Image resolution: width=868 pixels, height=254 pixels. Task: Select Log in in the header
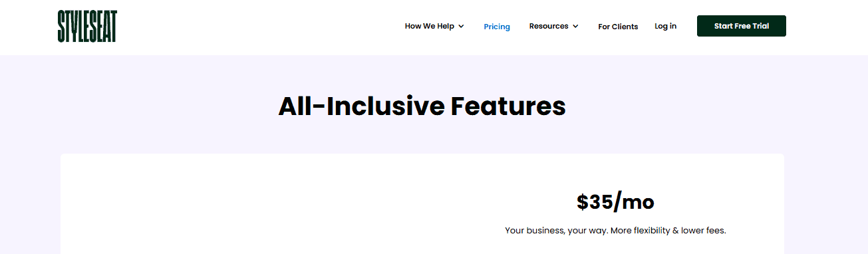[665, 26]
